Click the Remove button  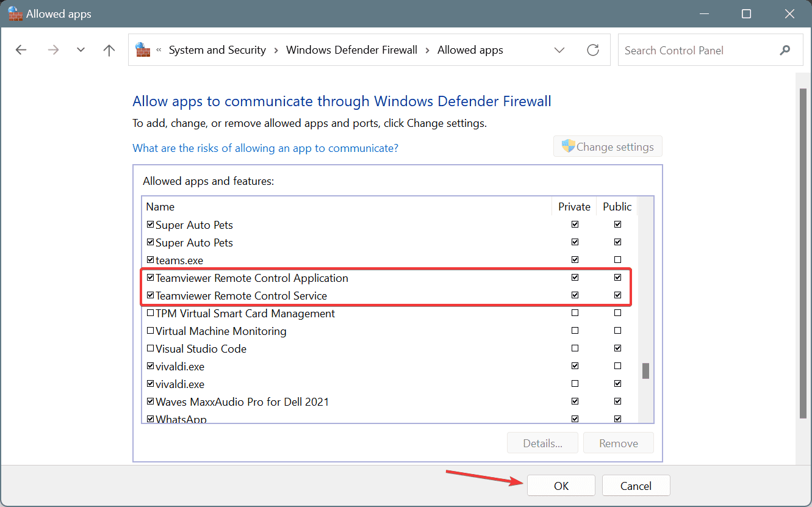(x=618, y=443)
